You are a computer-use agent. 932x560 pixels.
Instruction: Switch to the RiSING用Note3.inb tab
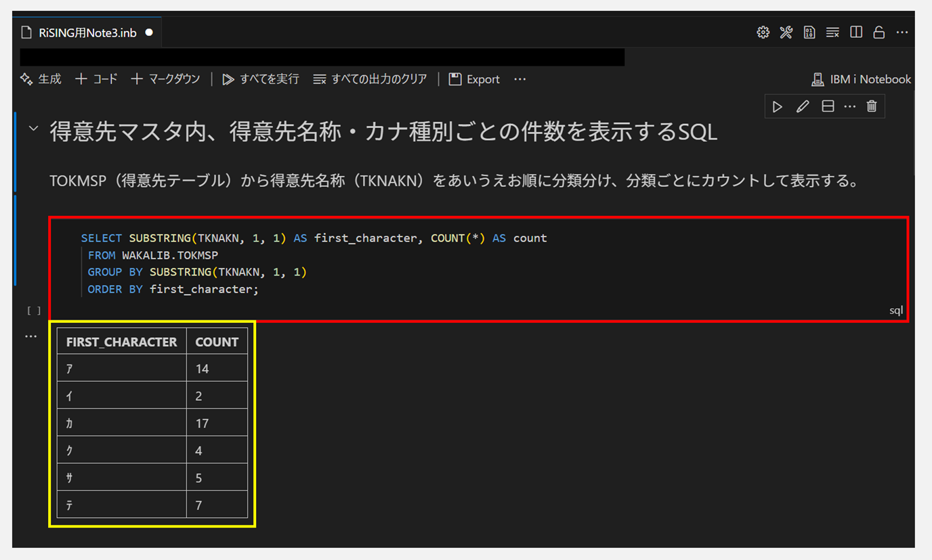[87, 33]
